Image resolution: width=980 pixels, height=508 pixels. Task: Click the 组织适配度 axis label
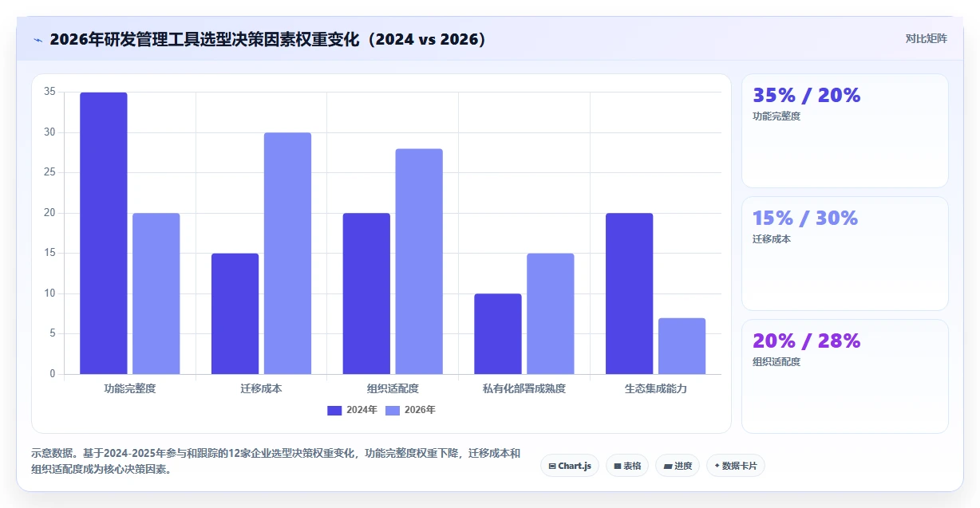coord(393,388)
